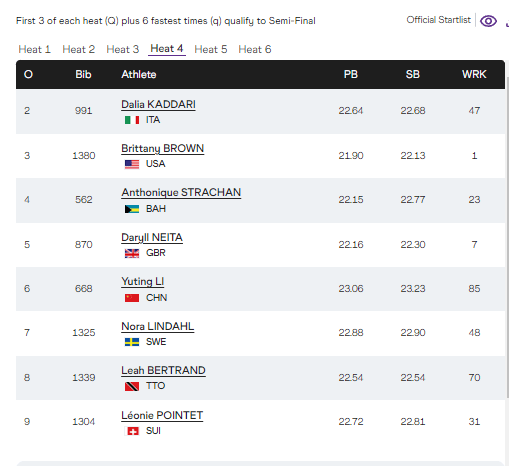This screenshot has height=466, width=509.
Task: Open Anthonique STRACHAN profile link
Action: coord(181,192)
